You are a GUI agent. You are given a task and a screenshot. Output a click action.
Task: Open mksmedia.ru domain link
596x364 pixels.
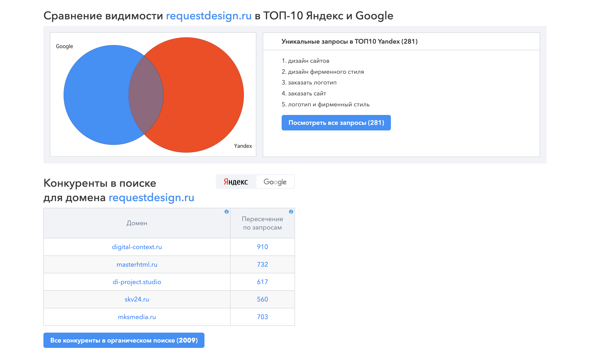coord(137,317)
